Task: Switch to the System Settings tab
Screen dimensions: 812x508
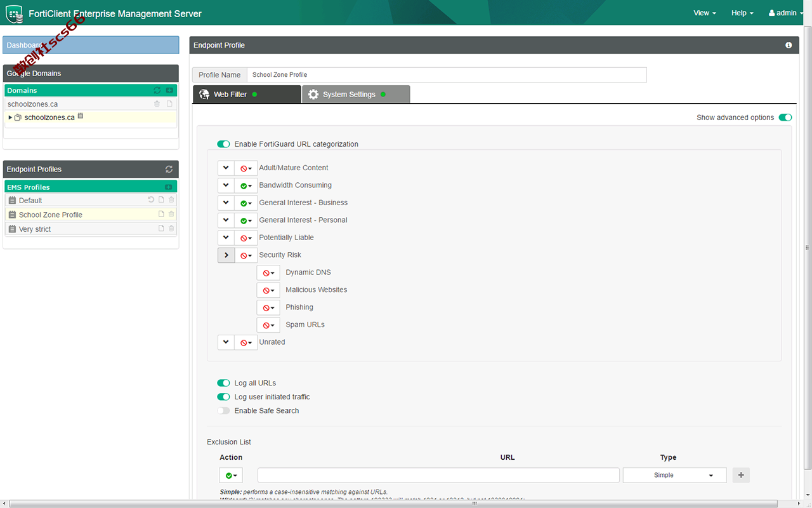Action: tap(356, 94)
